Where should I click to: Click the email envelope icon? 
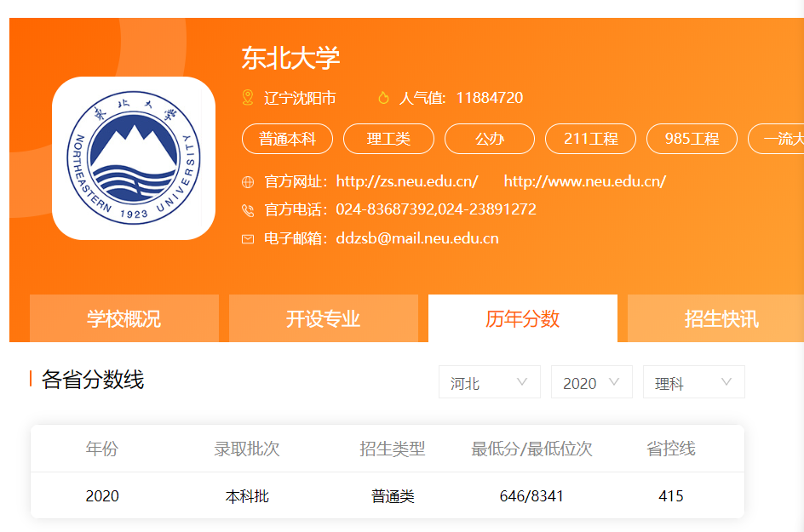point(248,239)
